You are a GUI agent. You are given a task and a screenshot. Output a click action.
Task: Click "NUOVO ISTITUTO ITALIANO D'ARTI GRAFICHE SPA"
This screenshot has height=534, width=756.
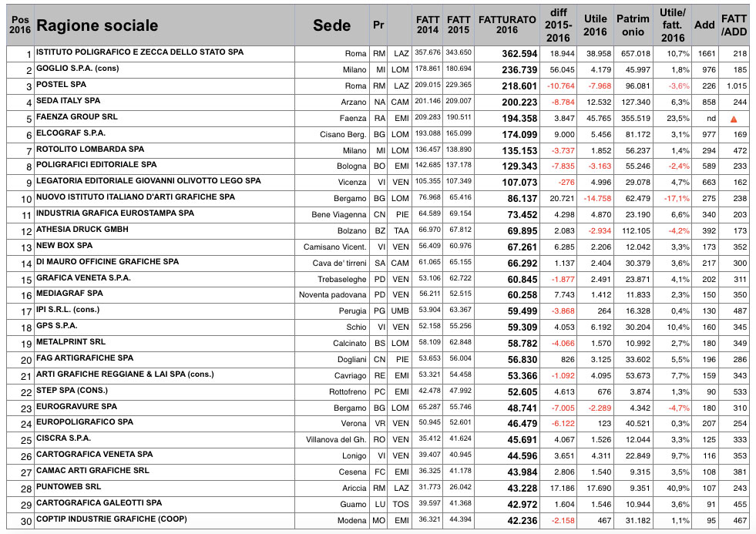(x=136, y=196)
